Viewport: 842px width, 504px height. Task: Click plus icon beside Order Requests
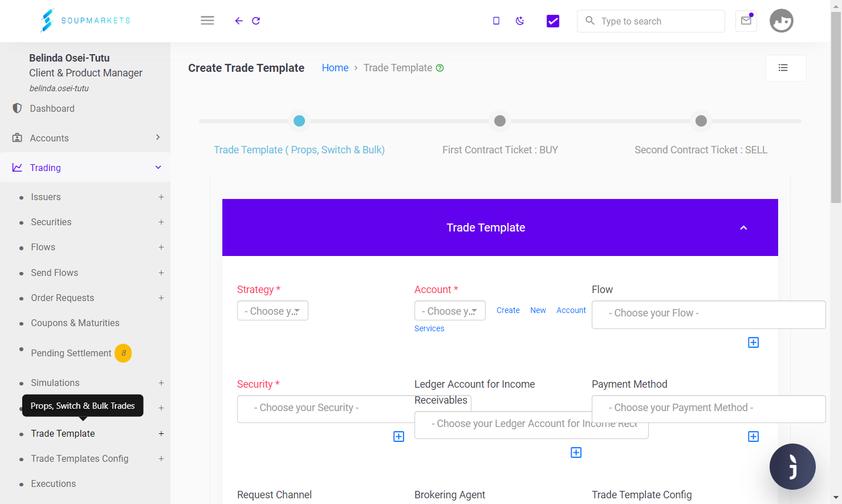tap(161, 298)
